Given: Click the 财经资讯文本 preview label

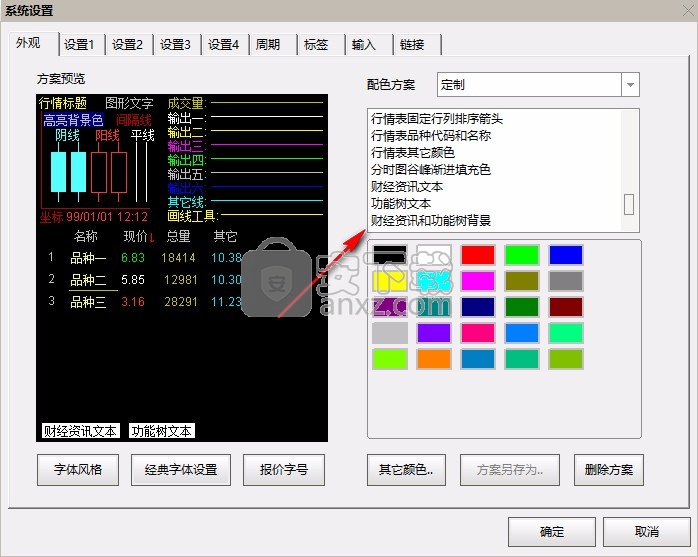Looking at the screenshot, I should 80,431.
